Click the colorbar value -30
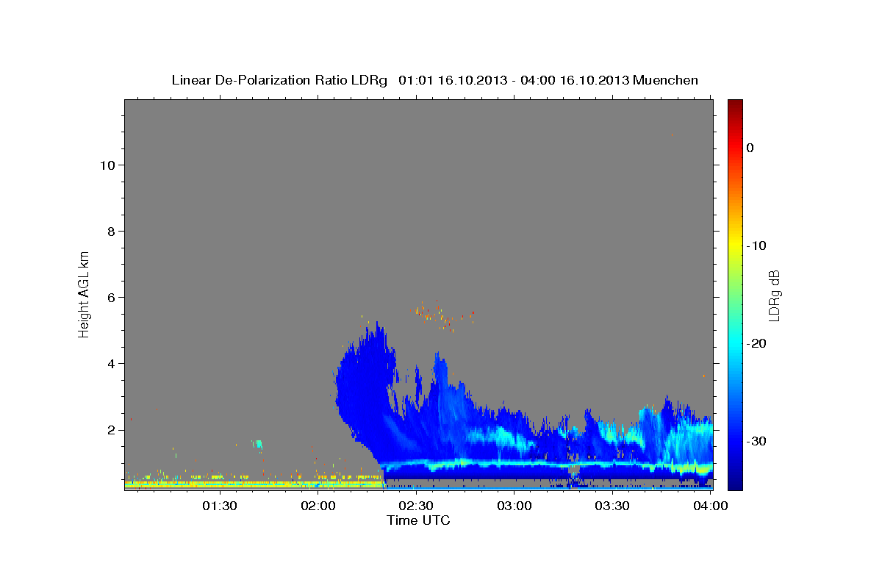 point(757,441)
